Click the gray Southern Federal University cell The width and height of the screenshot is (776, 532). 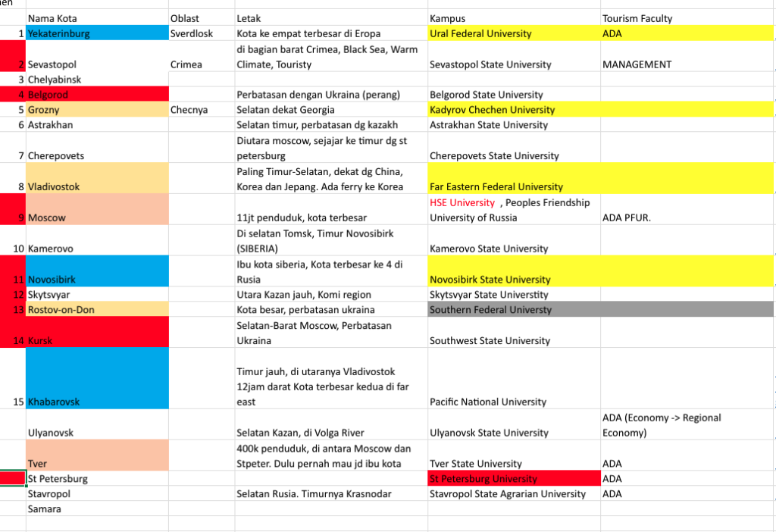point(513,310)
